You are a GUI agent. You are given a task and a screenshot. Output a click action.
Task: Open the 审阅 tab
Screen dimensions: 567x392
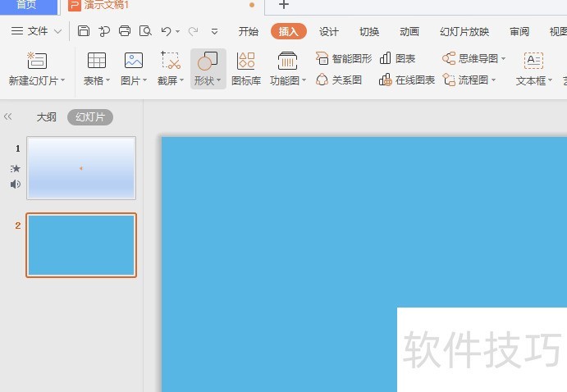tap(519, 32)
